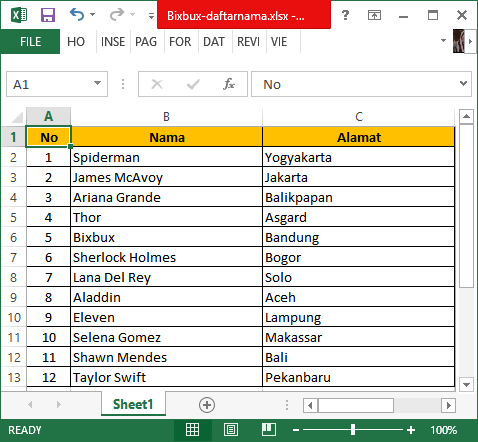The width and height of the screenshot is (478, 442).
Task: Click the Sheet1 tab
Action: [133, 404]
